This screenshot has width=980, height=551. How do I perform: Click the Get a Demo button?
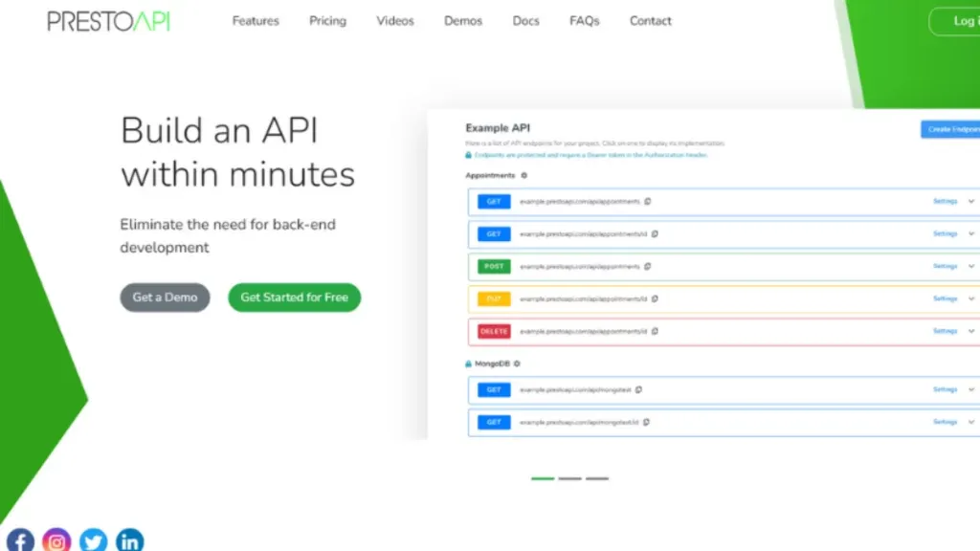tap(165, 298)
